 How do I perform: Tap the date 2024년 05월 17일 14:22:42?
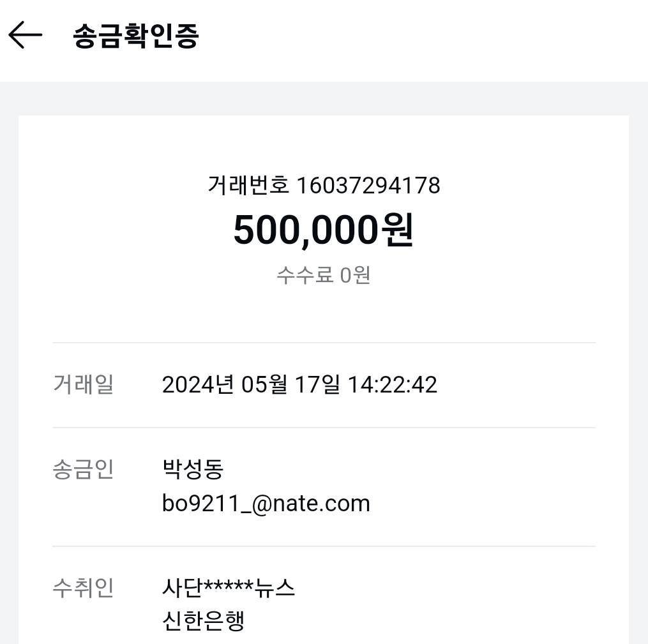click(299, 385)
